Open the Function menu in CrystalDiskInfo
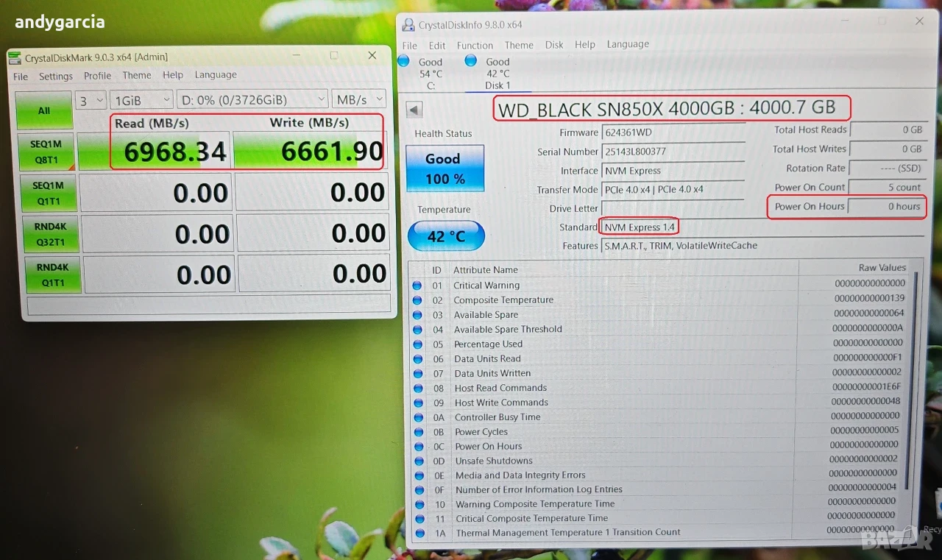Image resolution: width=942 pixels, height=560 pixels. (x=475, y=45)
